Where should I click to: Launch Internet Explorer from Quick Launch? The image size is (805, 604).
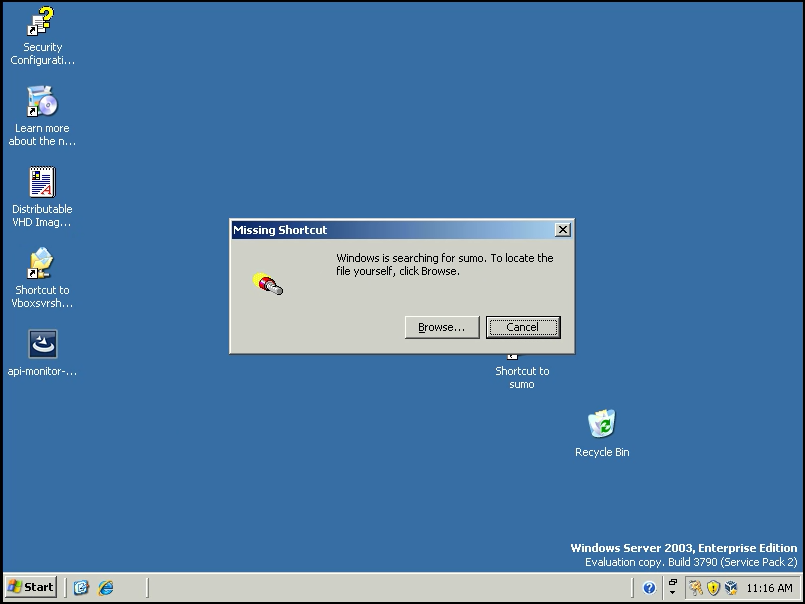click(x=105, y=587)
